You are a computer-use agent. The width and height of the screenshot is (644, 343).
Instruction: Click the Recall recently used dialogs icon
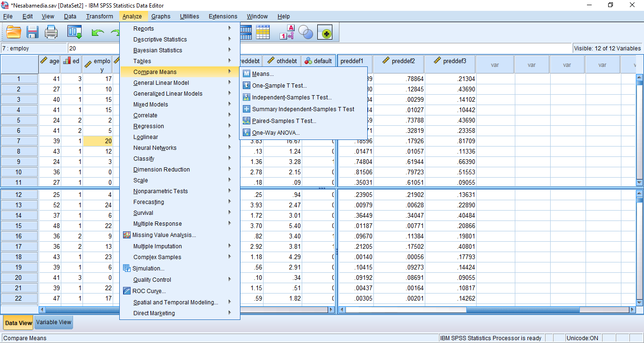click(x=74, y=33)
